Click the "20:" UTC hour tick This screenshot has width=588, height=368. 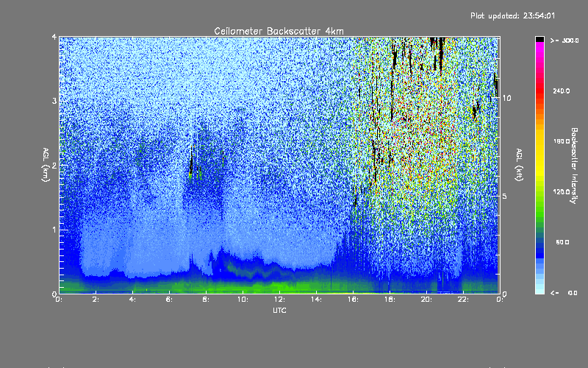(x=426, y=300)
